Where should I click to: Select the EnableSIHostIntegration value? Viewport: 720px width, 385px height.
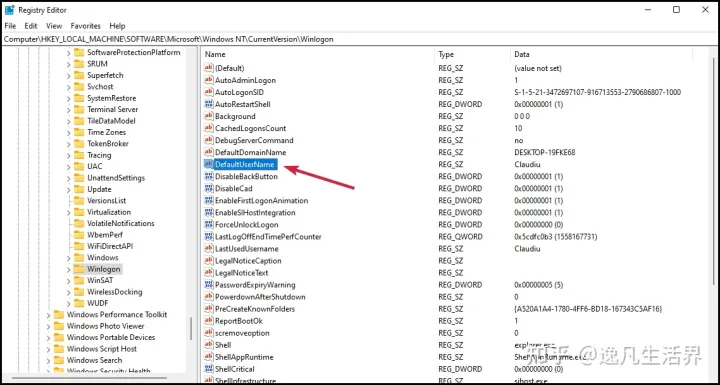click(255, 213)
